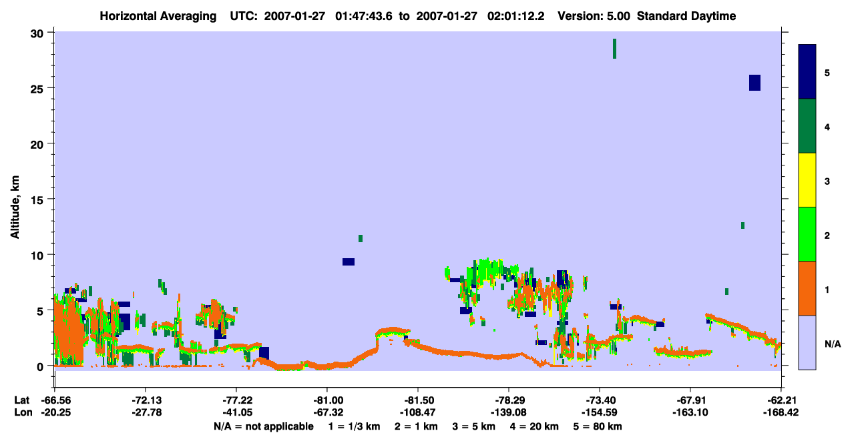
Task: Click longitude value -139.08
Action: [x=508, y=412]
